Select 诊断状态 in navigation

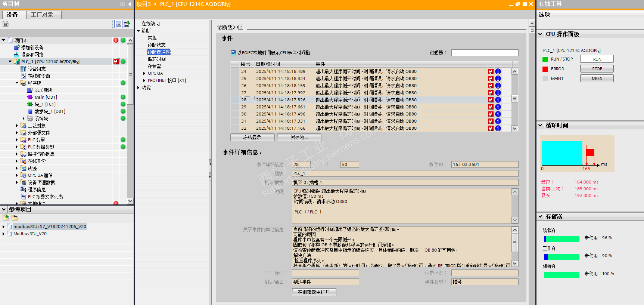point(156,45)
